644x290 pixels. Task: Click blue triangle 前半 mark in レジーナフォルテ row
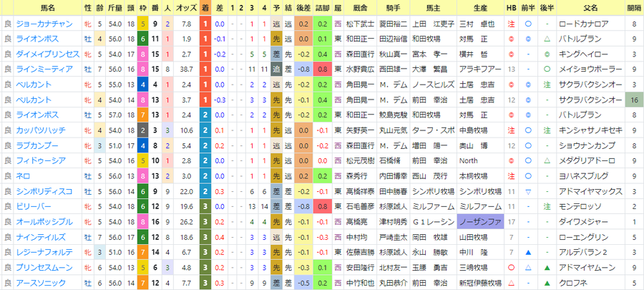coord(528,252)
